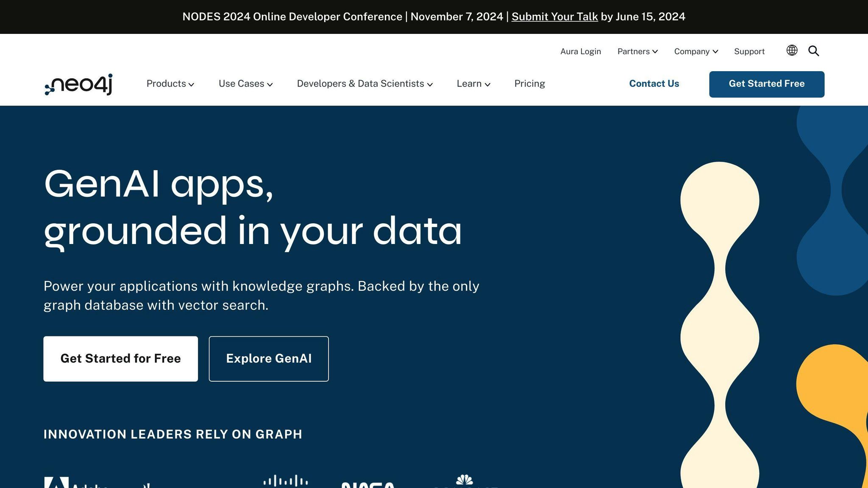Click the Aura Login link
The width and height of the screenshot is (868, 488).
[x=581, y=51]
